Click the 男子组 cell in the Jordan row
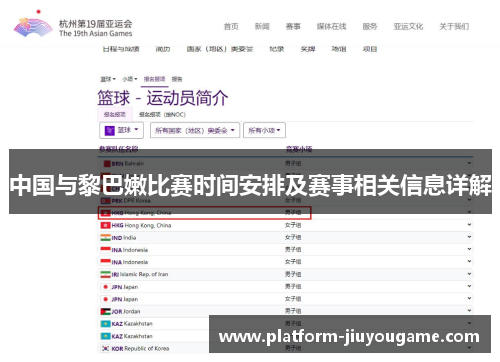500x362 pixels. pyautogui.click(x=293, y=311)
